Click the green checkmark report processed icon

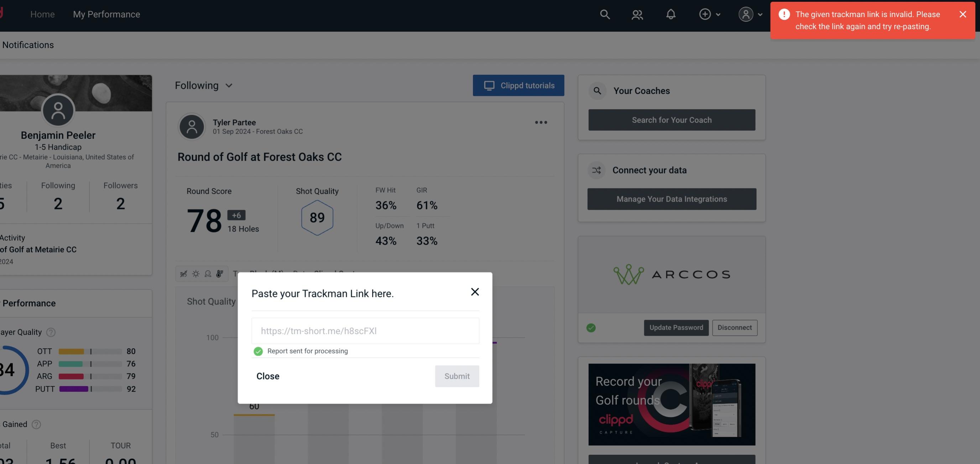click(x=257, y=351)
